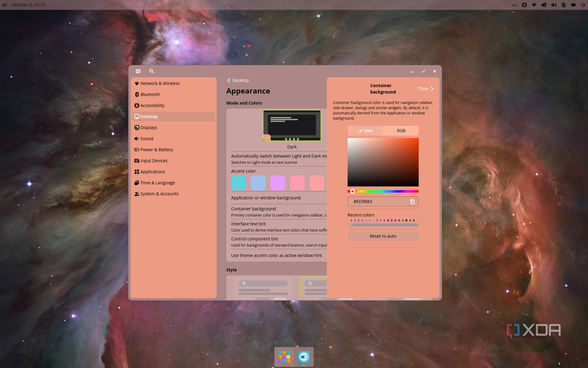Open the power menu icon in top panel
Viewport: 588px width, 368px height.
click(x=583, y=5)
